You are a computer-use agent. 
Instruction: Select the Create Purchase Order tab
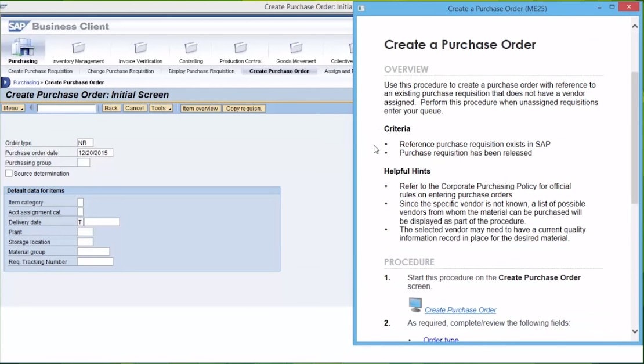click(279, 71)
